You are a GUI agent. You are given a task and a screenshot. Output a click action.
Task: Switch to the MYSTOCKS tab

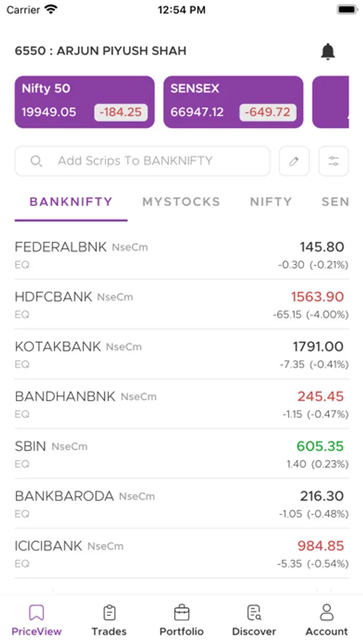pos(181,202)
